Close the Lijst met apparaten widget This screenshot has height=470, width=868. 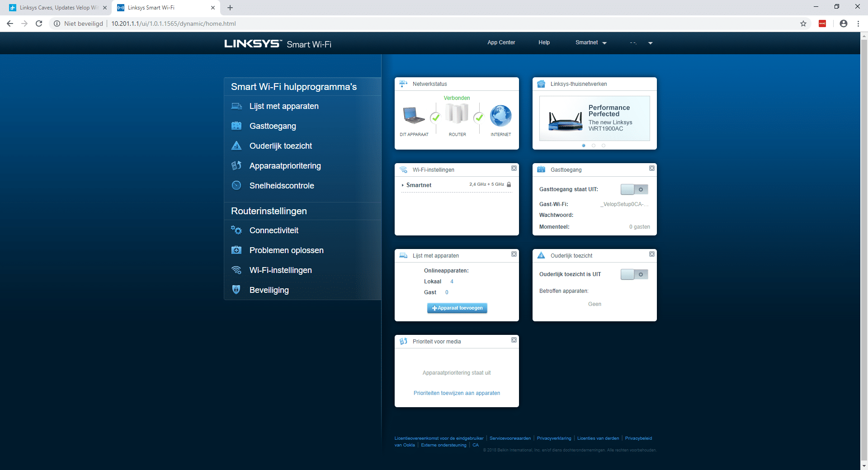point(514,254)
